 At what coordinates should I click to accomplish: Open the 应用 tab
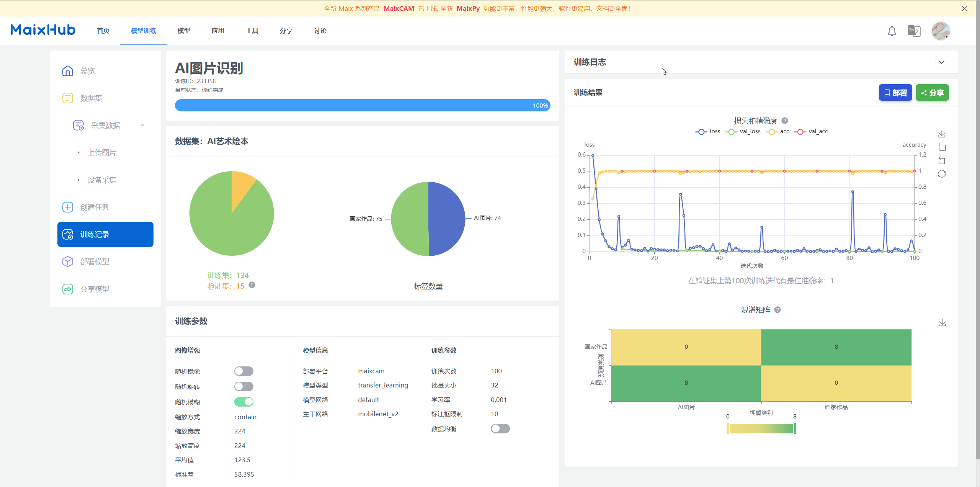point(218,31)
